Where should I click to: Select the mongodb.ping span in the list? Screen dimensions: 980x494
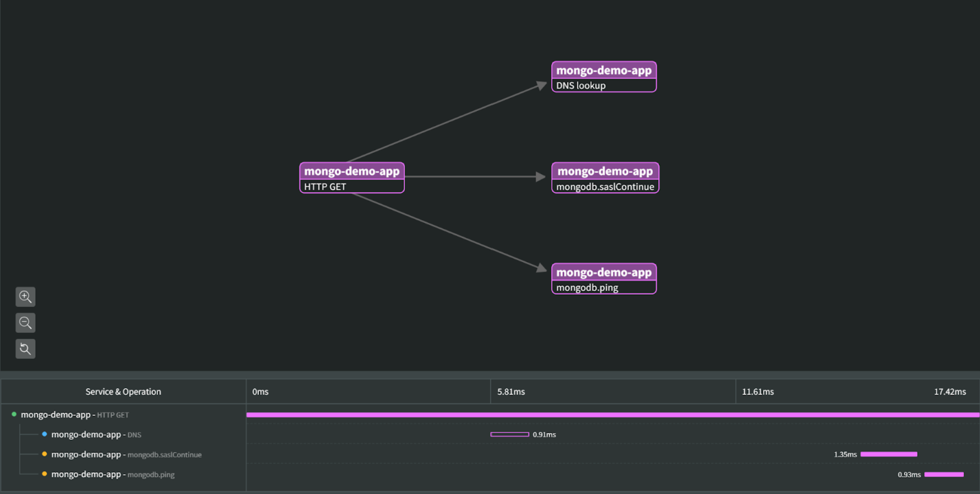tap(113, 475)
